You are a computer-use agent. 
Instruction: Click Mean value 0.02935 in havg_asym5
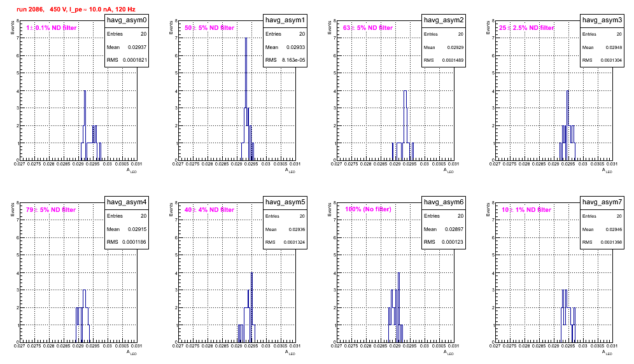[297, 230]
